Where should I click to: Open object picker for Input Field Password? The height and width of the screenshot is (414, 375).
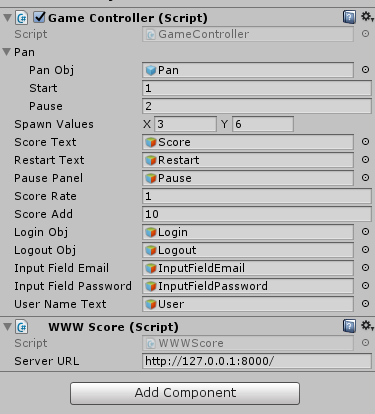tap(365, 286)
